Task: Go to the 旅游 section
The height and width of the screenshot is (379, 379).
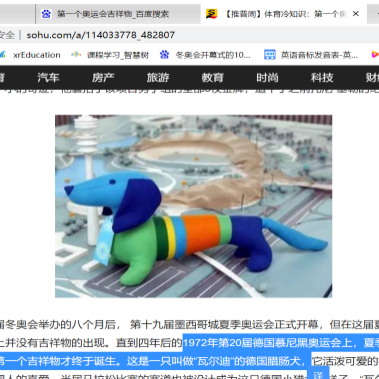Action: point(158,77)
